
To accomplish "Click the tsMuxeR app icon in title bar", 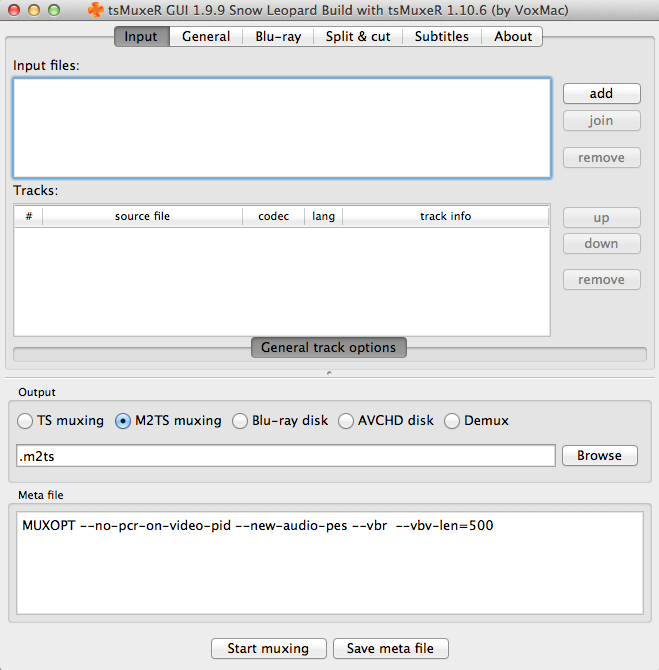I will coord(93,10).
